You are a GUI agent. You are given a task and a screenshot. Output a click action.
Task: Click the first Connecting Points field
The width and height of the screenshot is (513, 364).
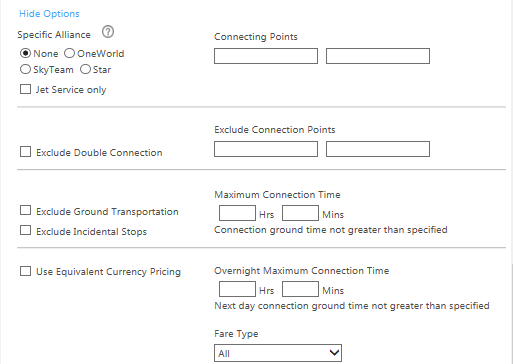(266, 56)
